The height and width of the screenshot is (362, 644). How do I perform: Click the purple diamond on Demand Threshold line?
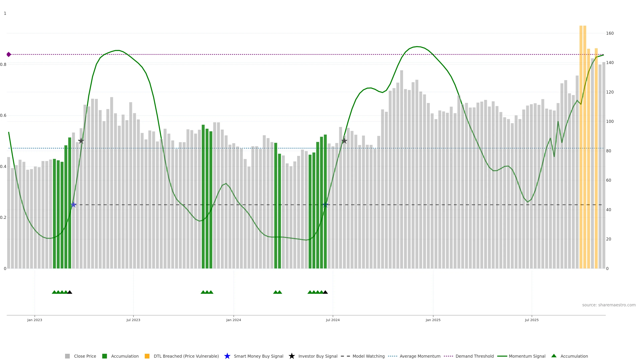pyautogui.click(x=9, y=54)
